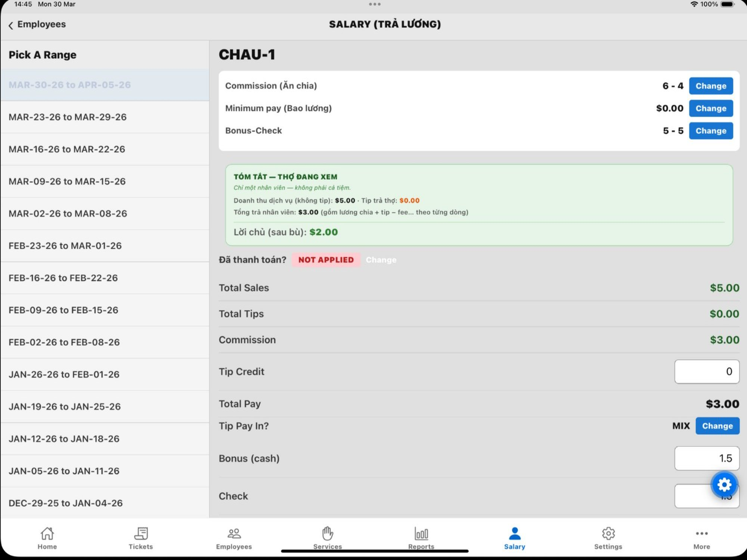
Task: Select range JAN-26-26 to FEB-01-26
Action: coord(105,375)
